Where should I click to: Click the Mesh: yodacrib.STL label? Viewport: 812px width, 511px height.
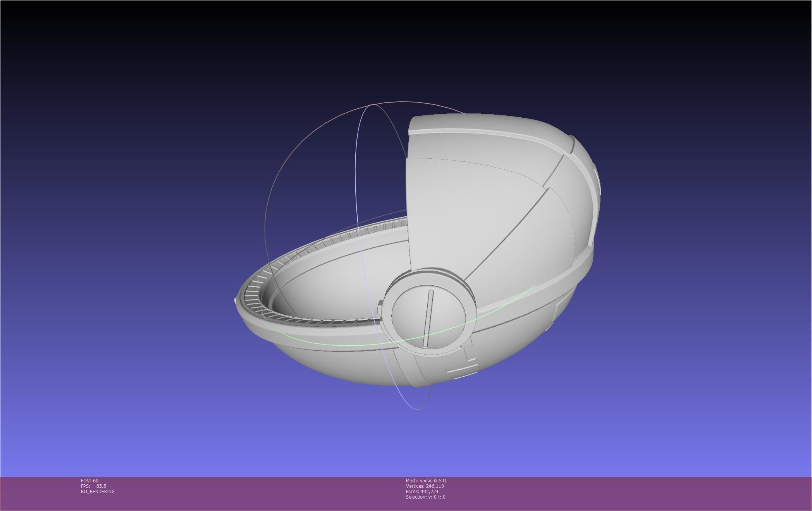[x=426, y=481]
